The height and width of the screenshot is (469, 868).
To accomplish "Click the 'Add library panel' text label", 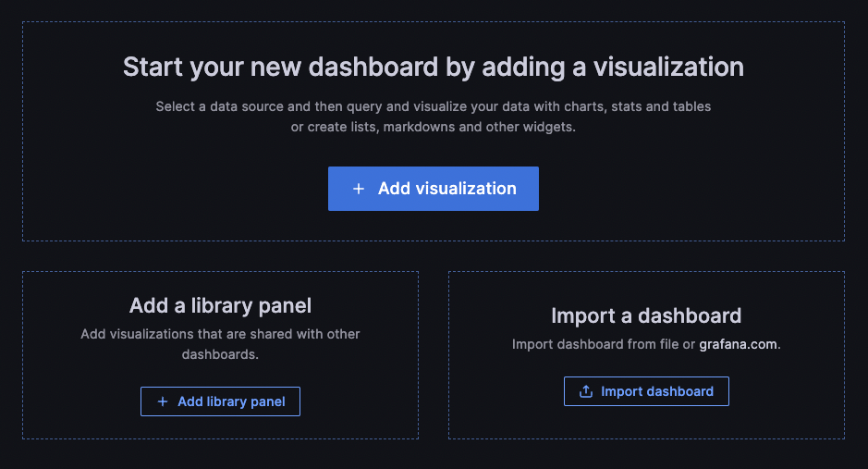I will pos(231,401).
